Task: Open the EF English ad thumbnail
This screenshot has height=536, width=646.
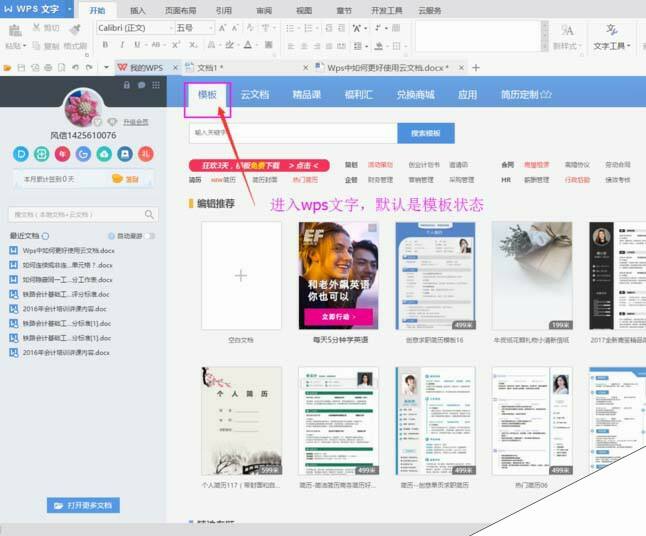Action: point(339,276)
